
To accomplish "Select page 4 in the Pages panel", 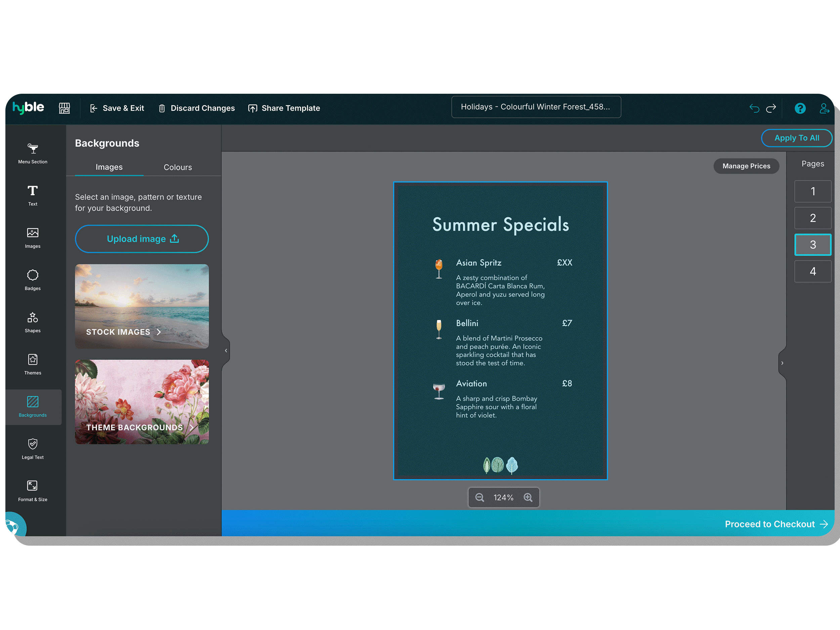I will pos(813,271).
